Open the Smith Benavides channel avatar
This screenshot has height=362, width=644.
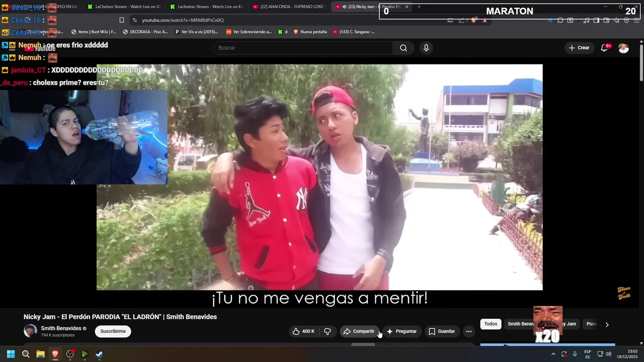(x=31, y=331)
